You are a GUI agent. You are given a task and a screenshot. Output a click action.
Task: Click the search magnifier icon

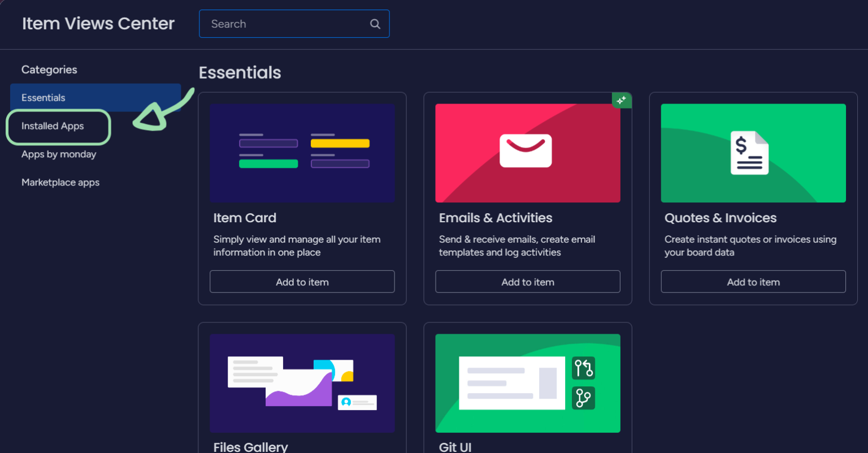[x=375, y=24]
